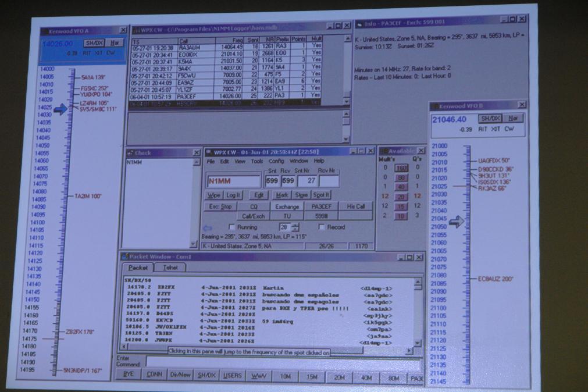Open the Tools menu

click(257, 161)
